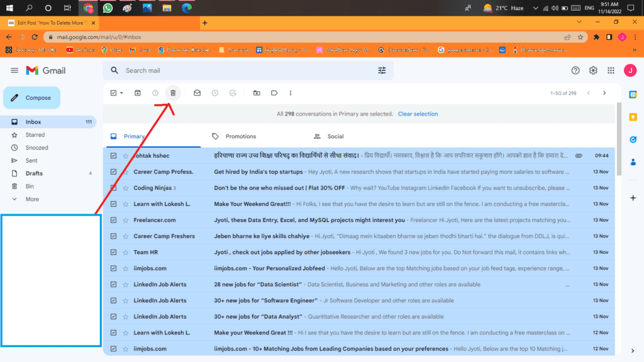Open the Google apps grid

click(611, 70)
